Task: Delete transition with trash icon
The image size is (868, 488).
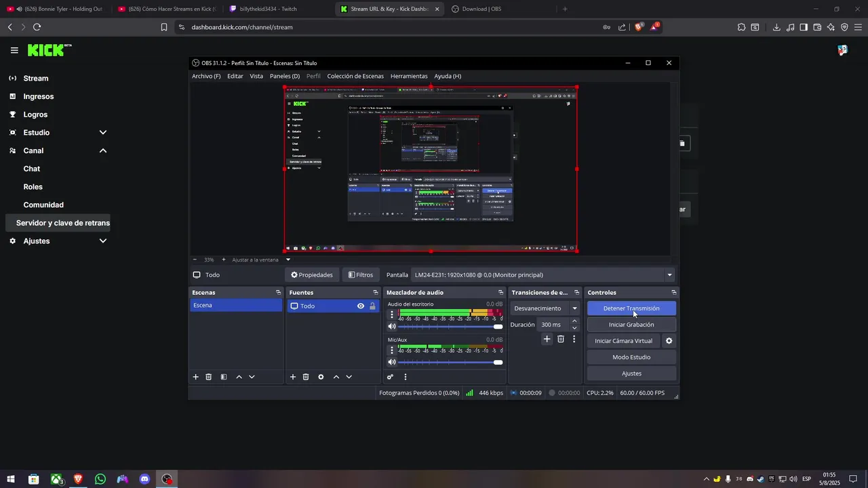Action: [x=561, y=339]
